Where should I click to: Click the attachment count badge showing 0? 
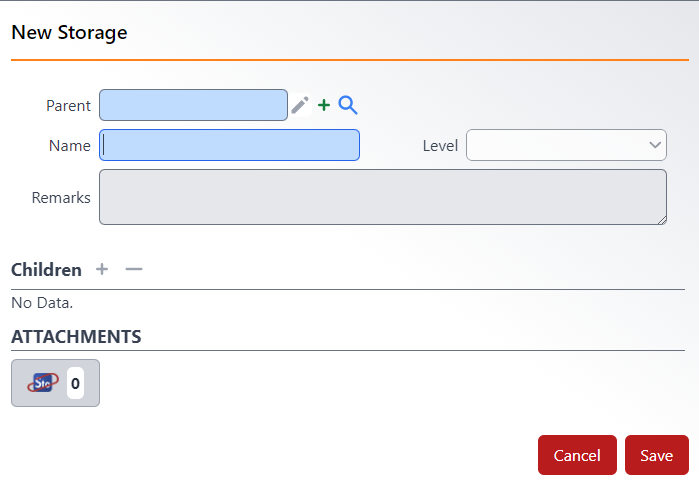point(75,383)
